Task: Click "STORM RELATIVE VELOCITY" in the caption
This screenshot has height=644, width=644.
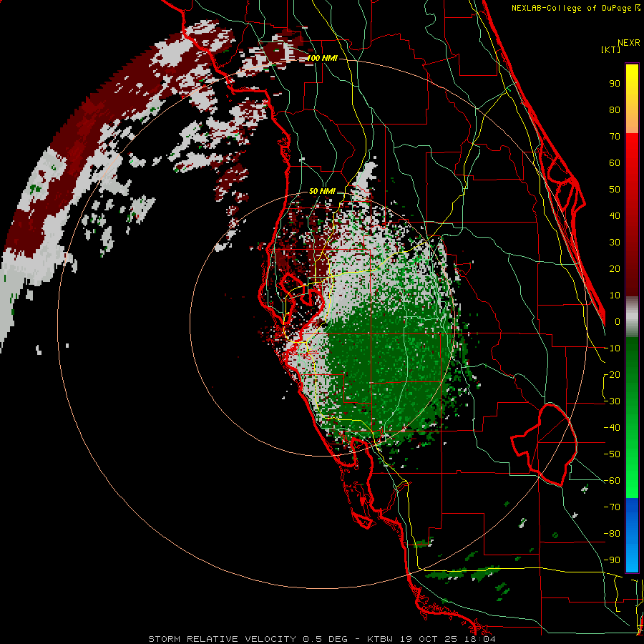Action: [222, 639]
